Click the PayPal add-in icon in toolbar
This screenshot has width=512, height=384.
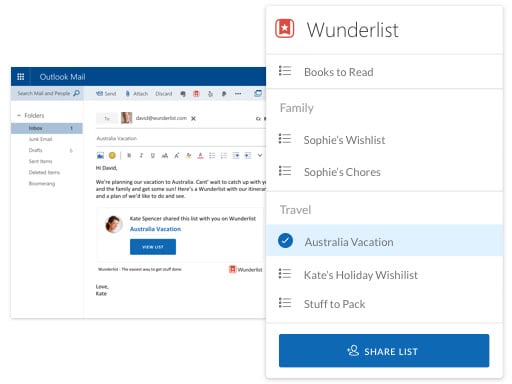(224, 94)
